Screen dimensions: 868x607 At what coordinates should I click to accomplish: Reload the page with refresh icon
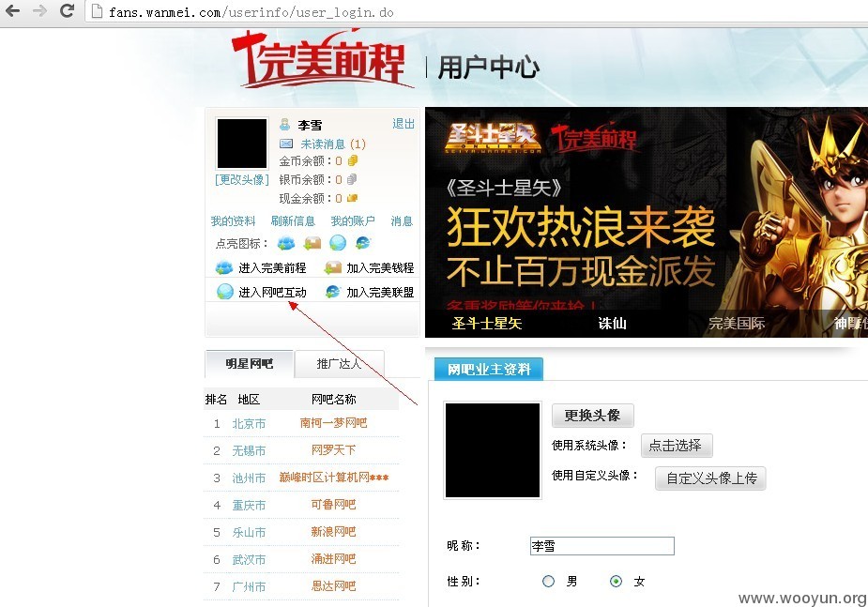[x=67, y=10]
